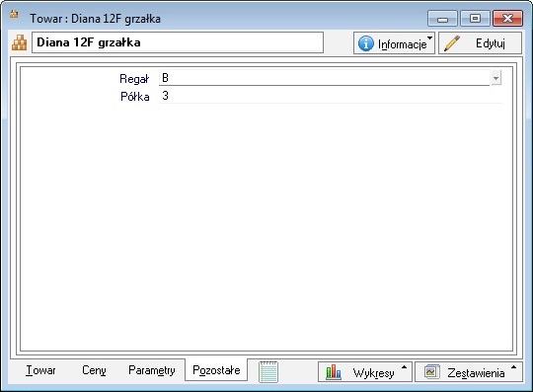Expand the Regał combo box arrow

point(495,79)
